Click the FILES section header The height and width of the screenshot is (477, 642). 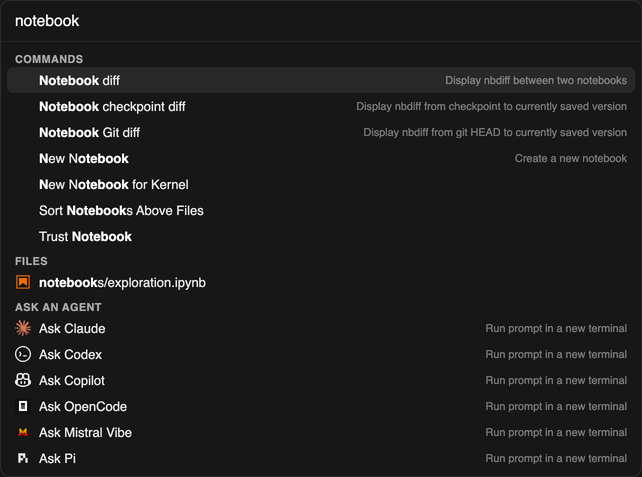[31, 261]
